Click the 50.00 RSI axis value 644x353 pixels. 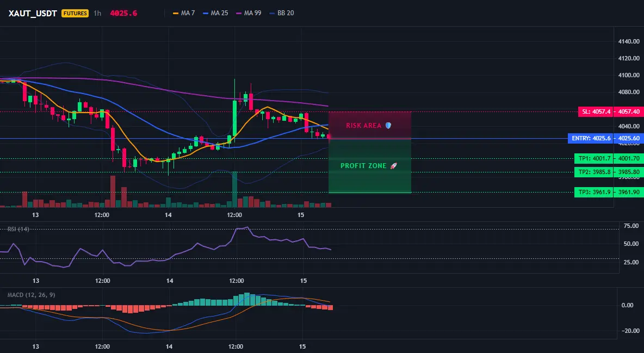coord(631,244)
